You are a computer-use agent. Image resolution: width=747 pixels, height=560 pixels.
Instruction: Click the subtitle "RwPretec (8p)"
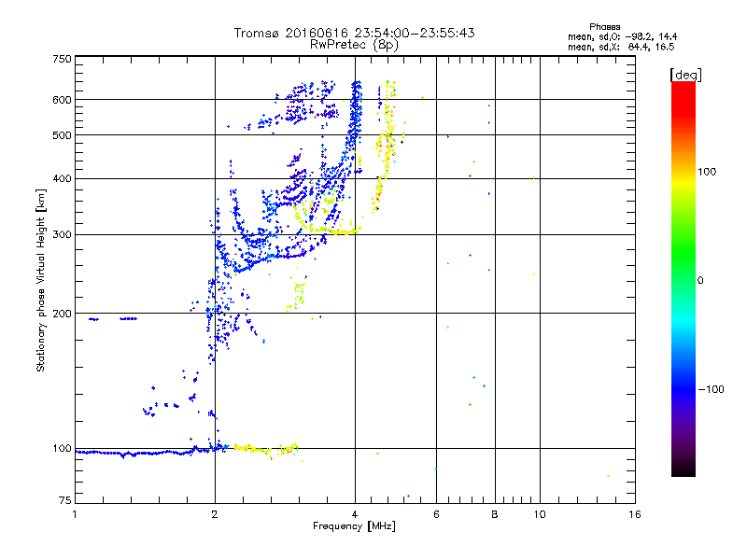click(x=354, y=45)
